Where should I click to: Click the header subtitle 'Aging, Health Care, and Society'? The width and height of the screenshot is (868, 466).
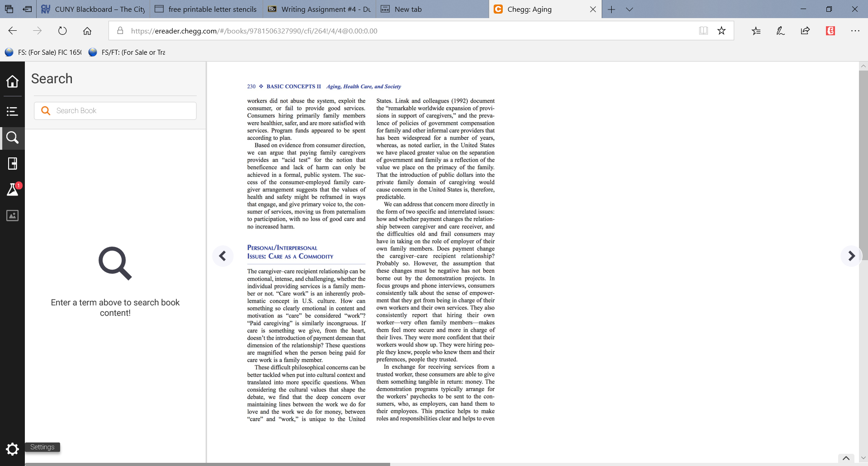(363, 86)
